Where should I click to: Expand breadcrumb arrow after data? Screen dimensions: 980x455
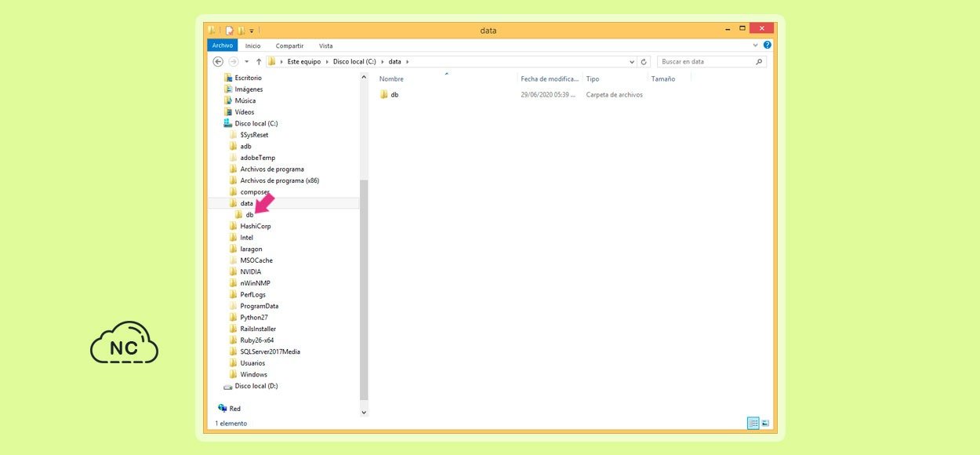408,61
